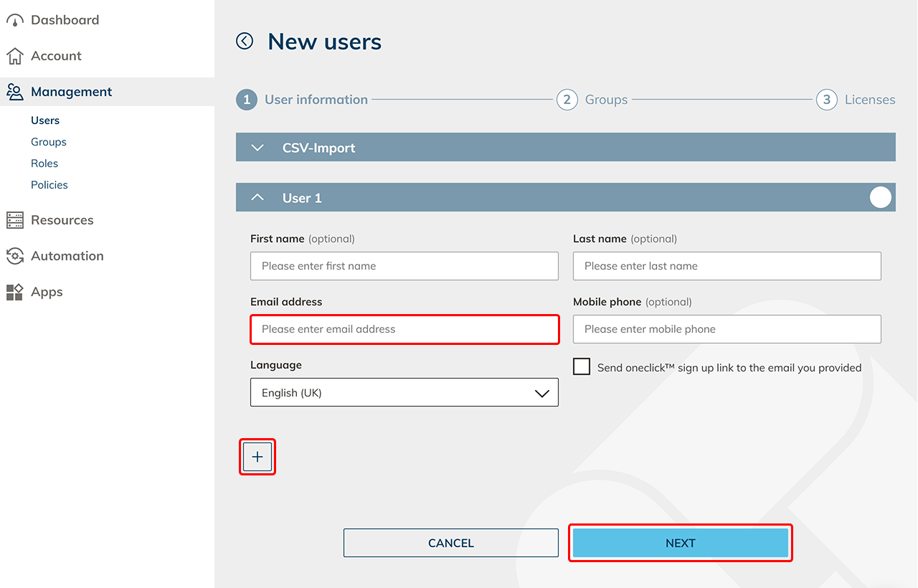The height and width of the screenshot is (588, 918).
Task: Open Groups in the sidebar
Action: 49,142
